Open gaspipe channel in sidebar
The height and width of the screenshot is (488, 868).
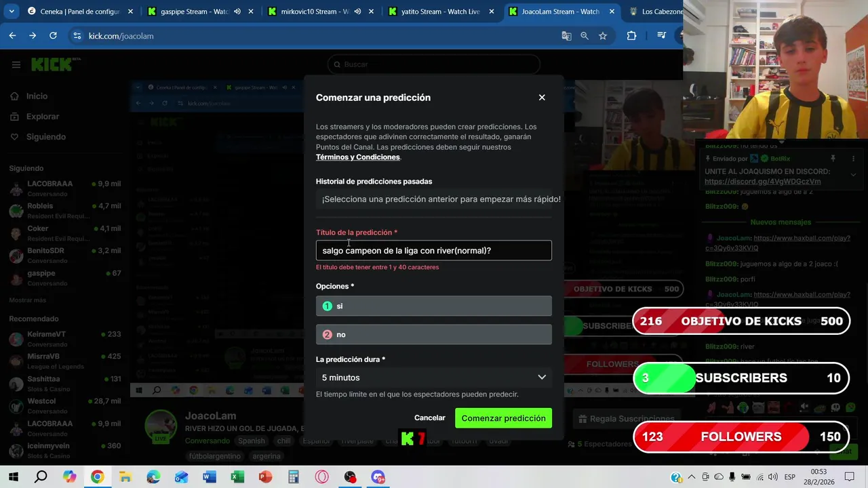point(64,278)
